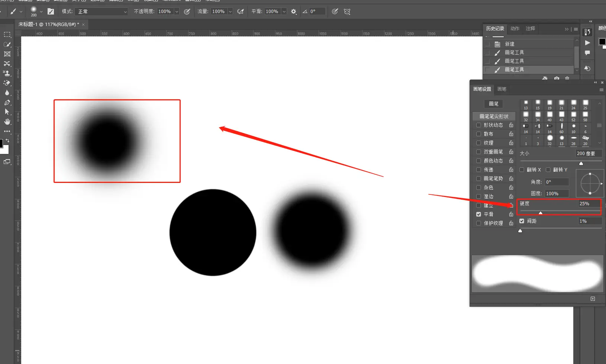
Task: Click the create new brush icon
Action: tap(593, 299)
